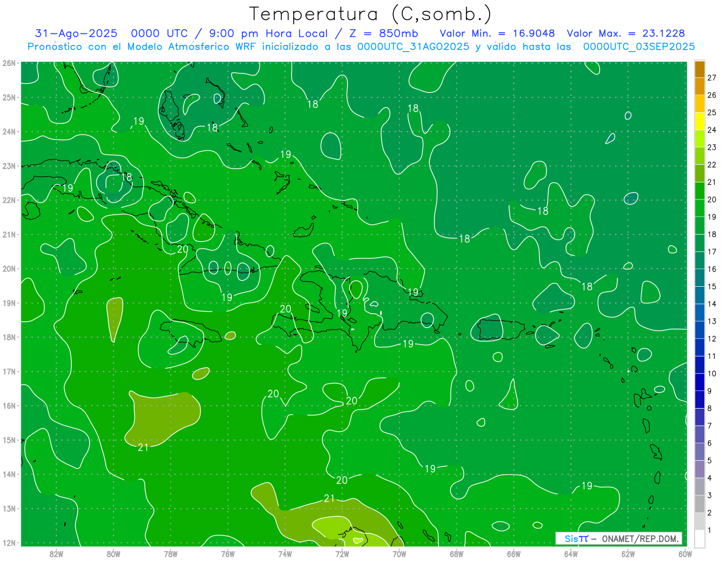Select the '31-Ago-2025' date text
This screenshot has width=728, height=562.
[x=77, y=34]
